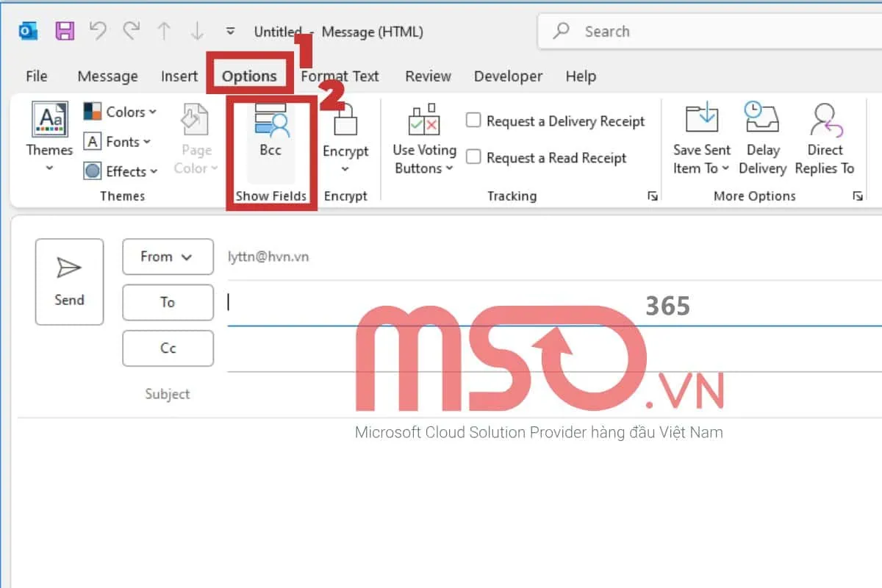The width and height of the screenshot is (882, 588).
Task: Click inside the Search box
Action: 661,31
